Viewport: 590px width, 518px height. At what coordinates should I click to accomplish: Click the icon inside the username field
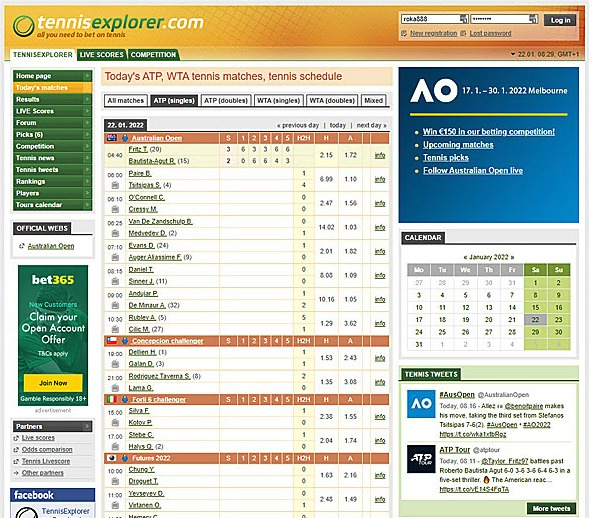(x=464, y=19)
